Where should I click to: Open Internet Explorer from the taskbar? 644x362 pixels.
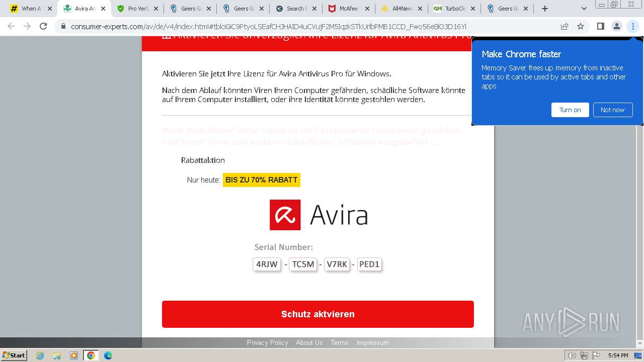40,355
